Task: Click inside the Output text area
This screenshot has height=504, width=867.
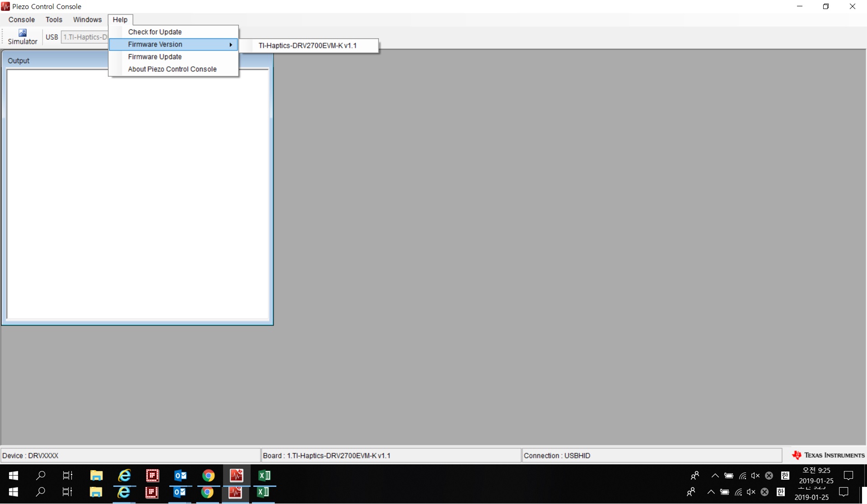Action: pyautogui.click(x=138, y=194)
